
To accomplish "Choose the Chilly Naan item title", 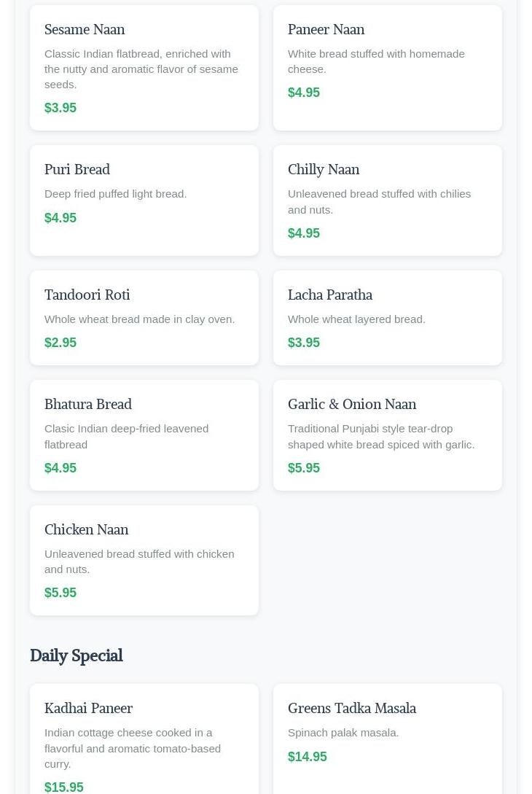I will click(324, 169).
